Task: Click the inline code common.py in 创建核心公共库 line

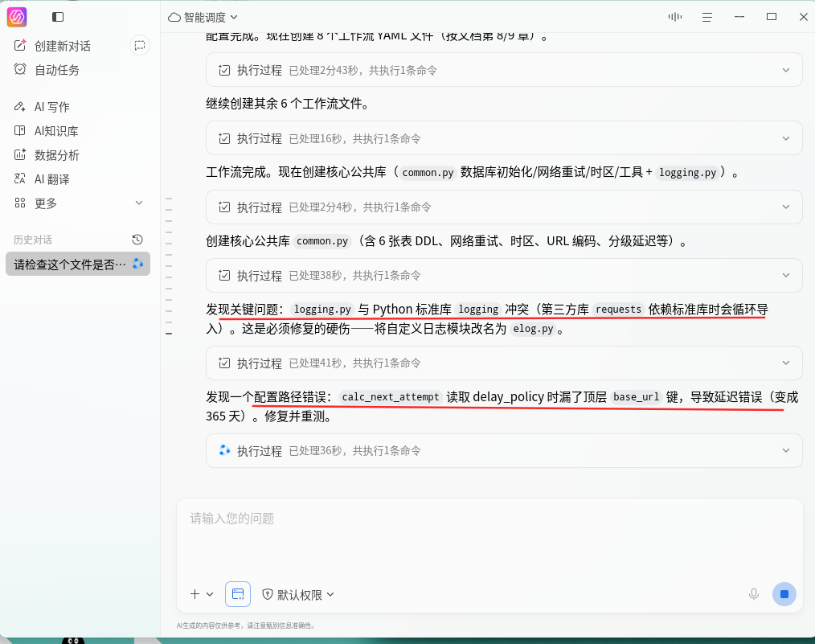Action: (322, 241)
